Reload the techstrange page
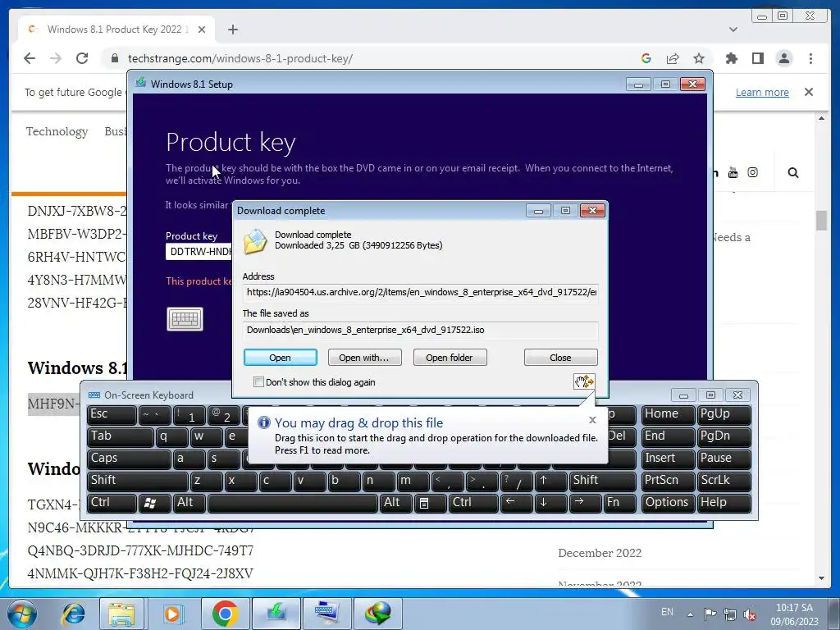840x630 pixels. click(82, 58)
